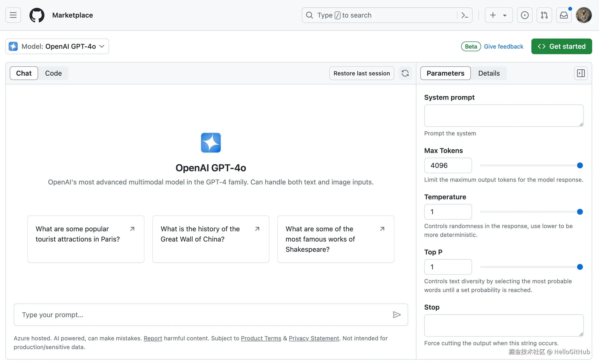
Task: Open the hamburger navigation menu
Action: [x=13, y=15]
